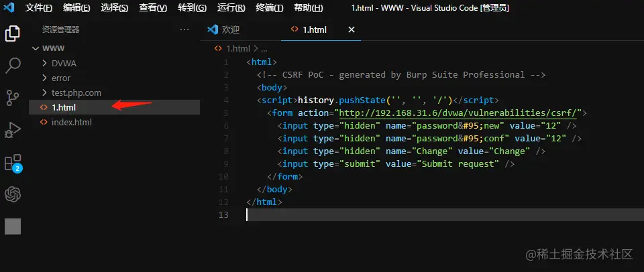Open the 帮助(H) menu
Viewport: 644px width, 272px height.
coord(309,8)
